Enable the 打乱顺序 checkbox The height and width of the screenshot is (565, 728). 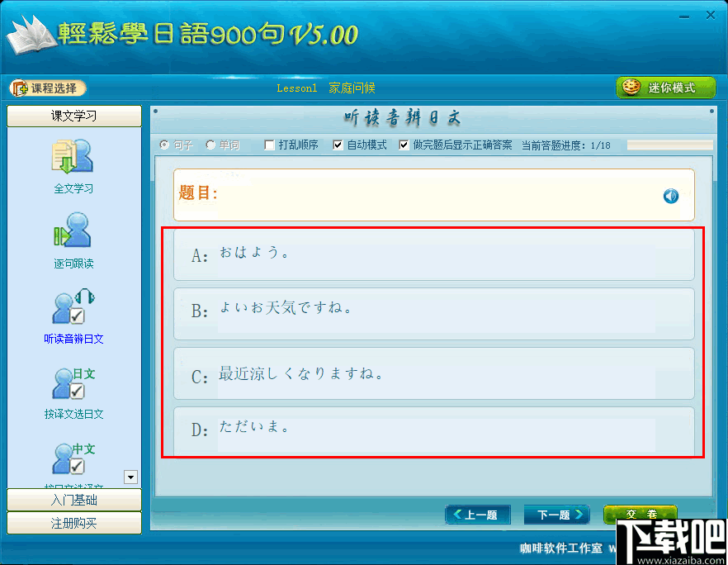tap(268, 145)
